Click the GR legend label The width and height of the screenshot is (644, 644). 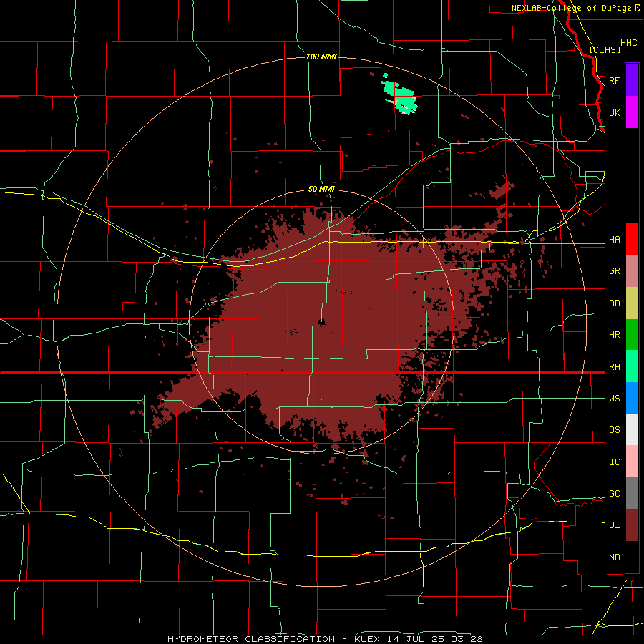(614, 271)
